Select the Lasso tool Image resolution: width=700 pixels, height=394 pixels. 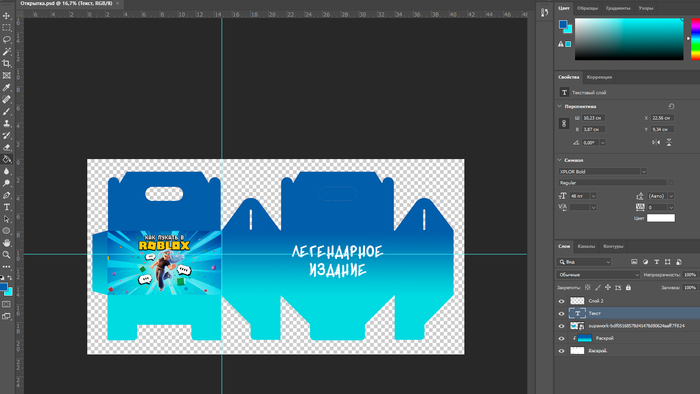(x=6, y=40)
